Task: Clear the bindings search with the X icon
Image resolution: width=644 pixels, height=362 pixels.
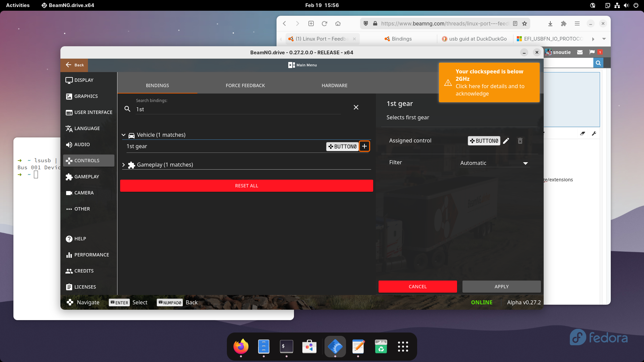Action: [x=356, y=107]
